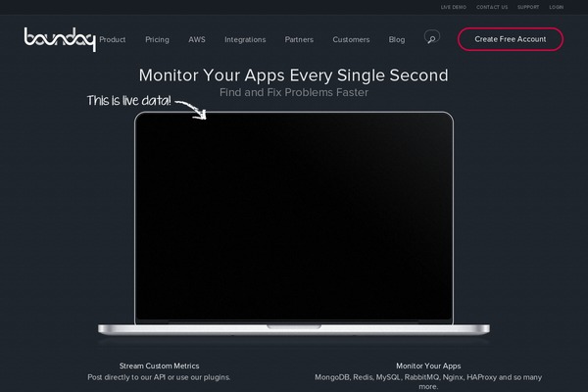Click the Create Free Account button
This screenshot has height=392, width=588.
511,39
